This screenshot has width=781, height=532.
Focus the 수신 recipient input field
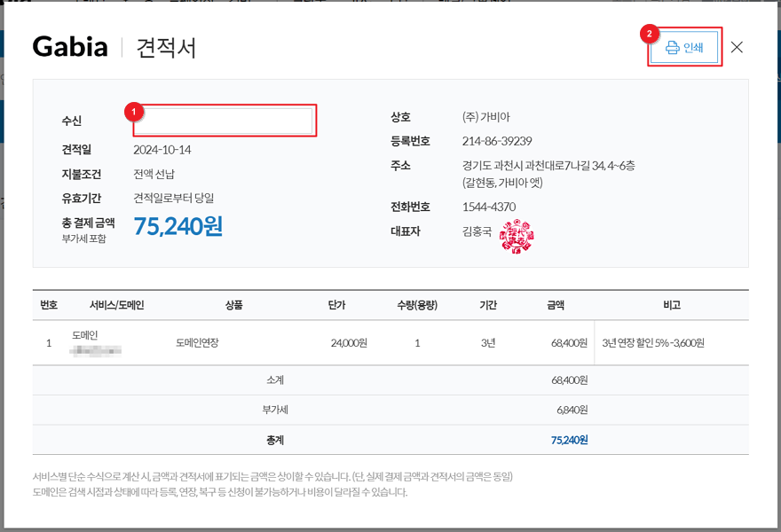coord(223,121)
